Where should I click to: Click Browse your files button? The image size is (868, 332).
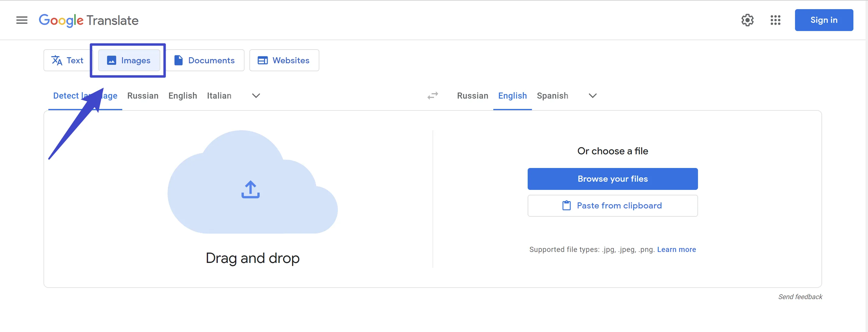(613, 178)
